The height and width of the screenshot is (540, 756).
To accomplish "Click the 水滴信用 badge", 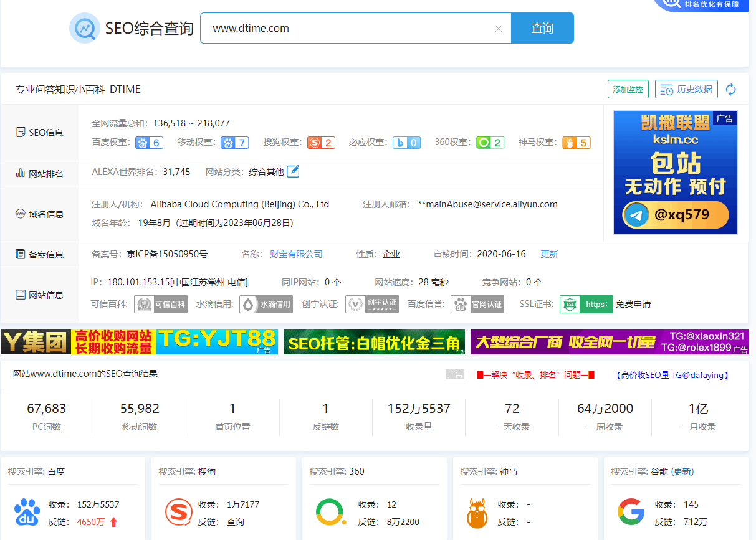I will pos(266,304).
